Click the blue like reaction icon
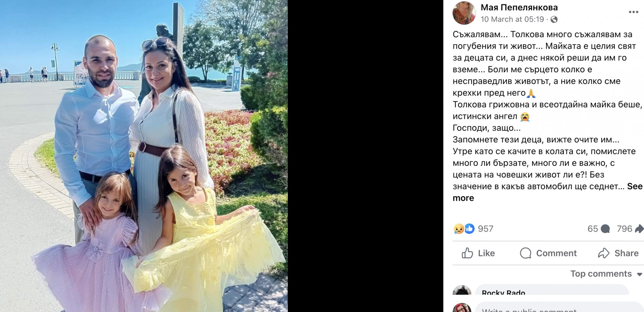The image size is (644, 312). 469,229
